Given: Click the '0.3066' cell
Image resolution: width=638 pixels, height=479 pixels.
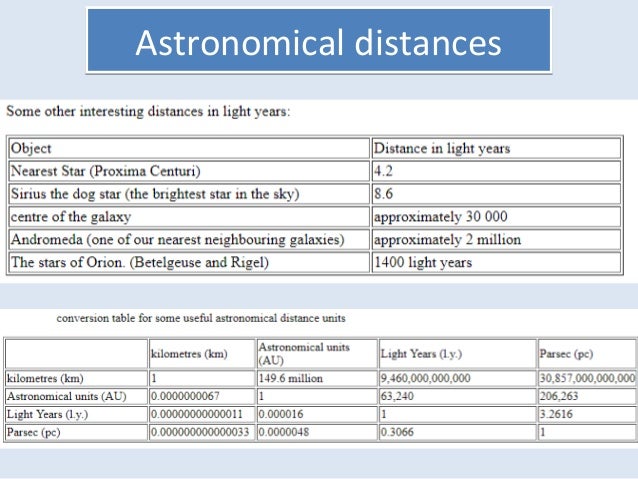Looking at the screenshot, I should pyautogui.click(x=457, y=432).
